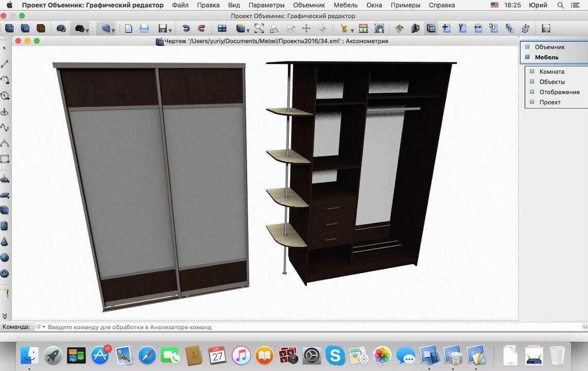The image size is (588, 371).
Task: Expand the left toolbar overflow chevron
Action: point(5,316)
